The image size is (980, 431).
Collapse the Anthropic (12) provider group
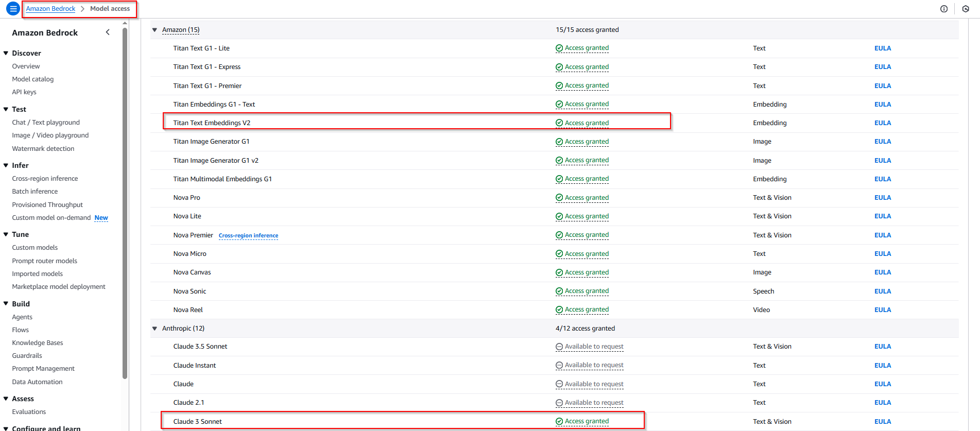(x=154, y=329)
